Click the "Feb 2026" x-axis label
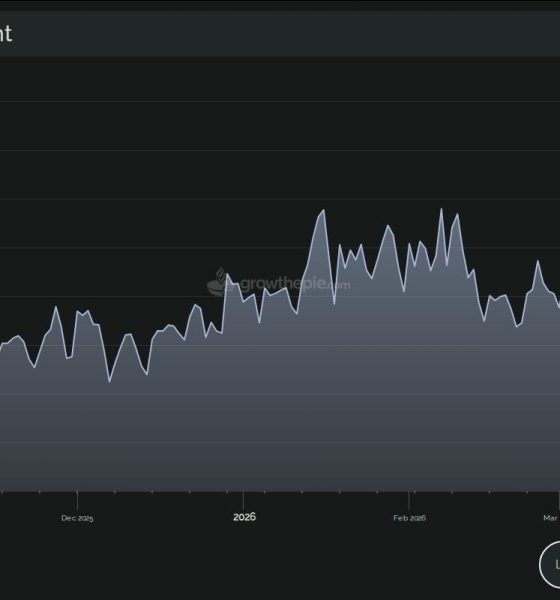 pos(409,518)
